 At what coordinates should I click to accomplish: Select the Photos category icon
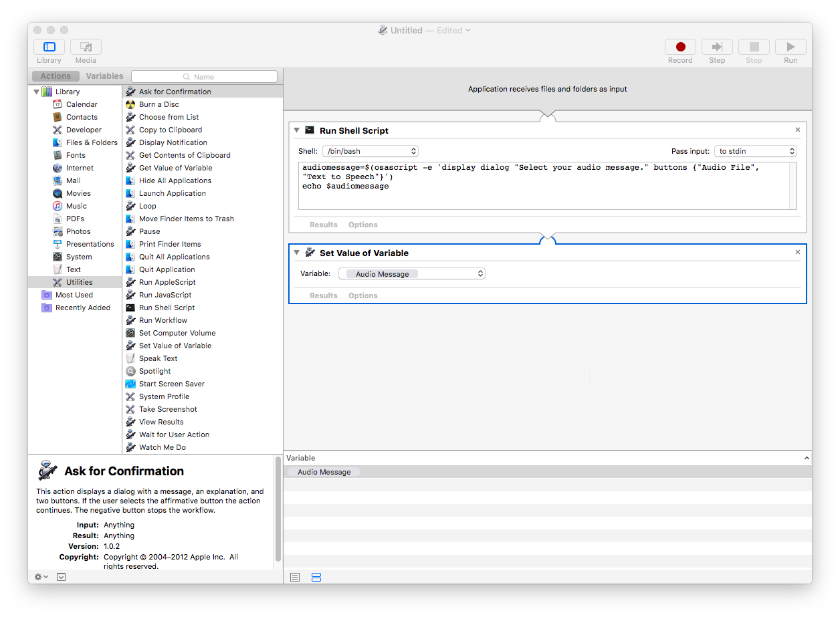pos(58,231)
